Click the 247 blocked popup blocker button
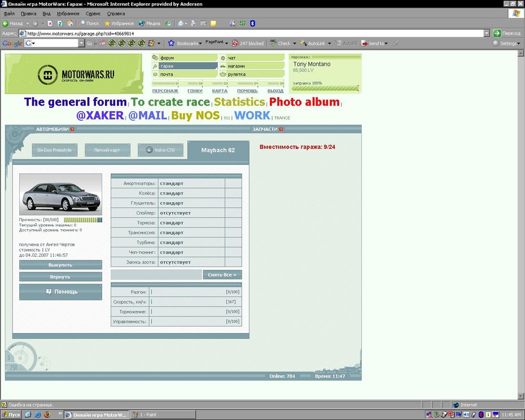525x420 pixels. coord(248,43)
